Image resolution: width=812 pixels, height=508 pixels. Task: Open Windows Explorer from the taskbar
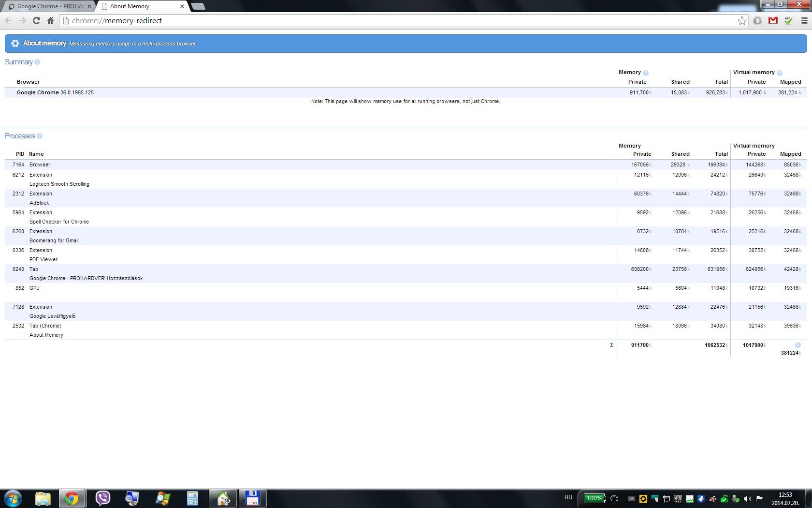43,498
